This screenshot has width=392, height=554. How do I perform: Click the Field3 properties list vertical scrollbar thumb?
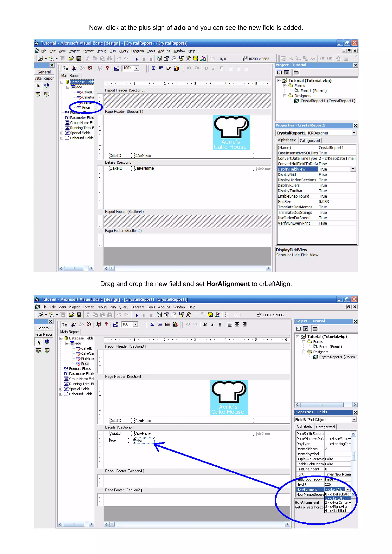point(353,456)
